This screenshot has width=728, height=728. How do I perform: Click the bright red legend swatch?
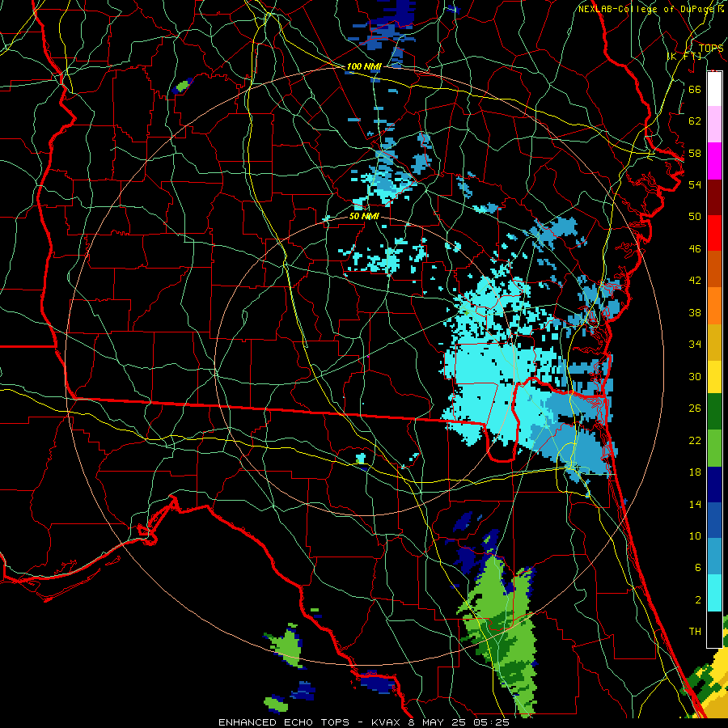714,233
